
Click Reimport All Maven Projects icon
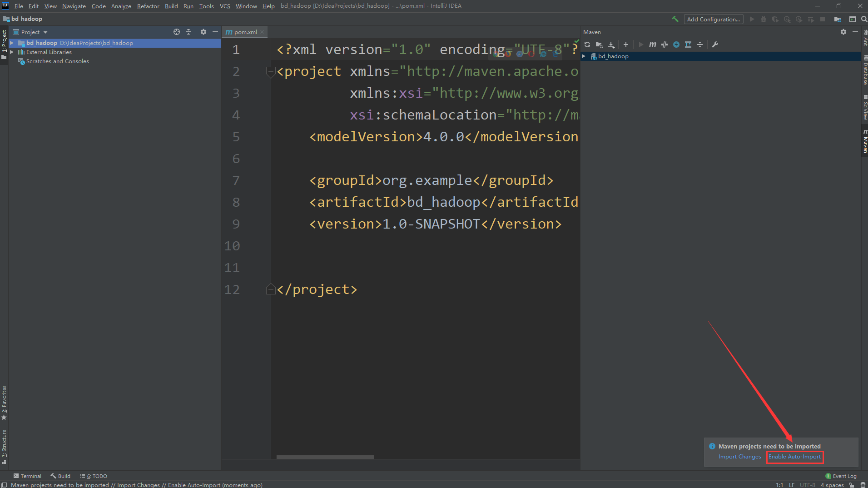point(587,45)
